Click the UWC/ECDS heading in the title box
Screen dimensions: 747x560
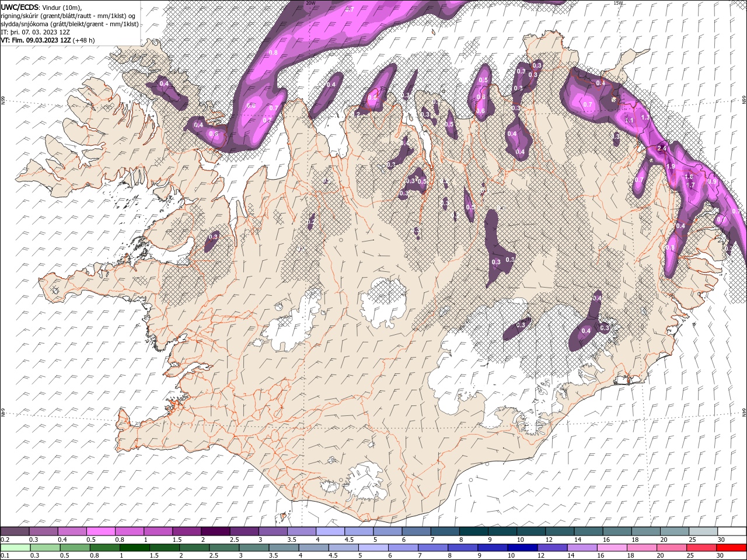(20, 7)
